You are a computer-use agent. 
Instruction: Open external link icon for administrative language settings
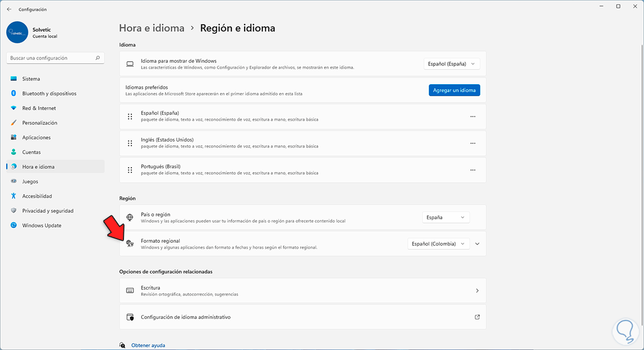coord(477,317)
